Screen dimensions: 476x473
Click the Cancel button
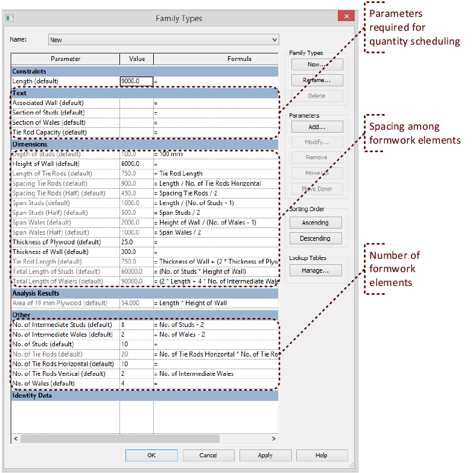pos(208,455)
